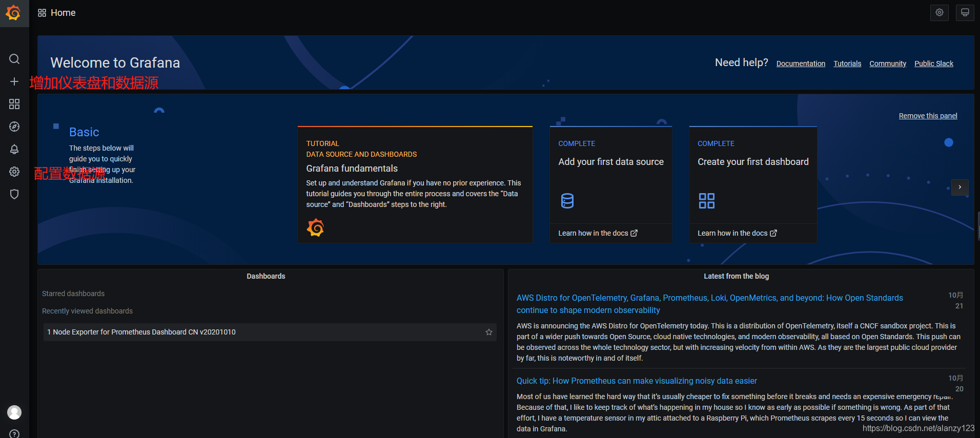Click the Welcome to Grafana heading
This screenshot has height=438, width=980.
(x=115, y=62)
